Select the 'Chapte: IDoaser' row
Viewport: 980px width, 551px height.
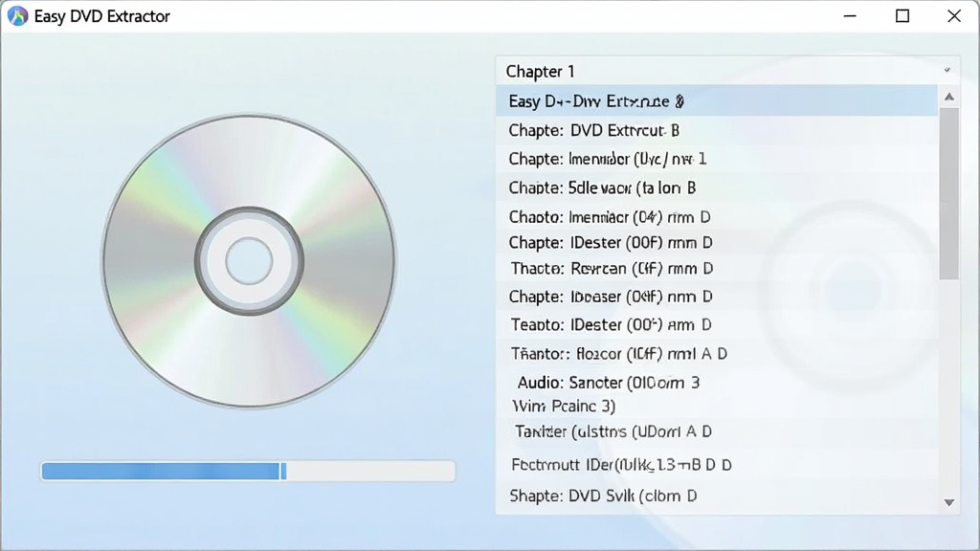[717, 297]
